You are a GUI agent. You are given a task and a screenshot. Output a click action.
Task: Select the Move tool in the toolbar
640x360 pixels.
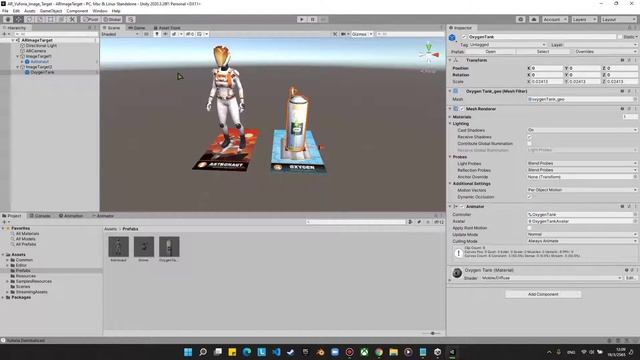click(x=19, y=19)
